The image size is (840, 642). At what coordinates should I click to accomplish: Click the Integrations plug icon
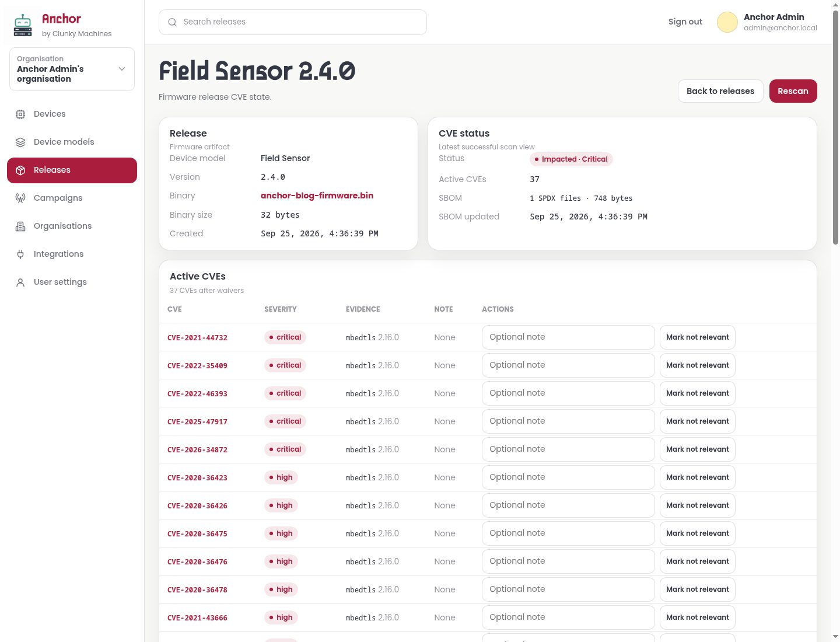[x=20, y=254]
